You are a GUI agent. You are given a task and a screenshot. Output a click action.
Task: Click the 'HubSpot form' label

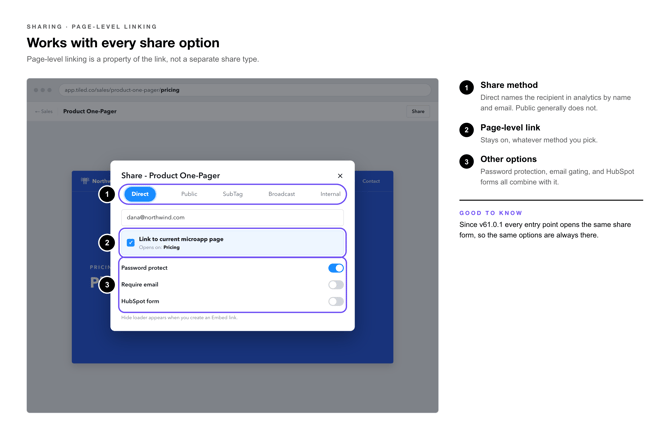pyautogui.click(x=140, y=301)
